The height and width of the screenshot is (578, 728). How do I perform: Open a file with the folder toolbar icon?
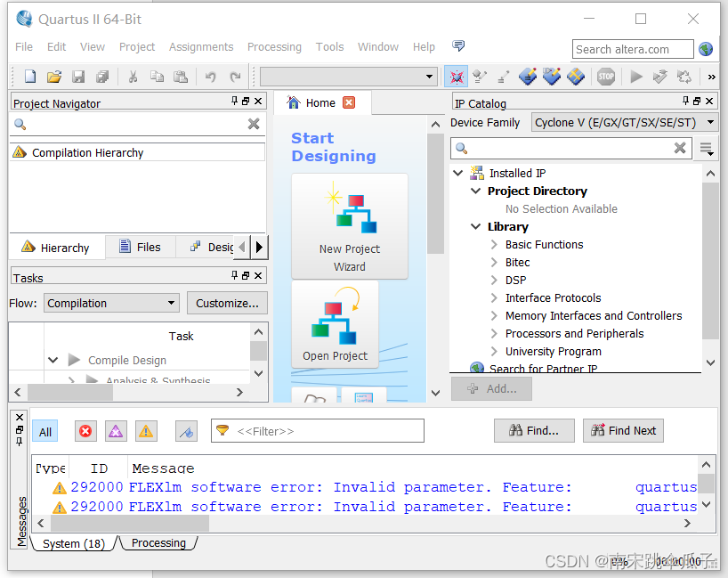[x=54, y=77]
